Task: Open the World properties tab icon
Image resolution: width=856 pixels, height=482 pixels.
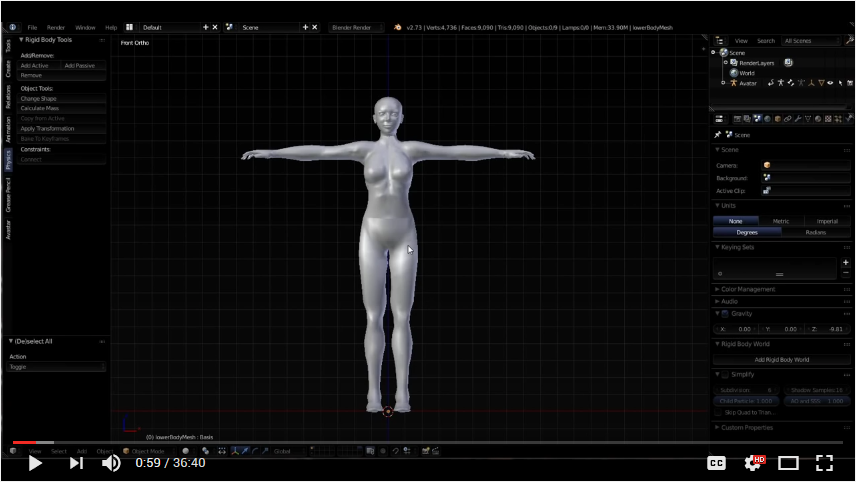Action: [x=768, y=119]
